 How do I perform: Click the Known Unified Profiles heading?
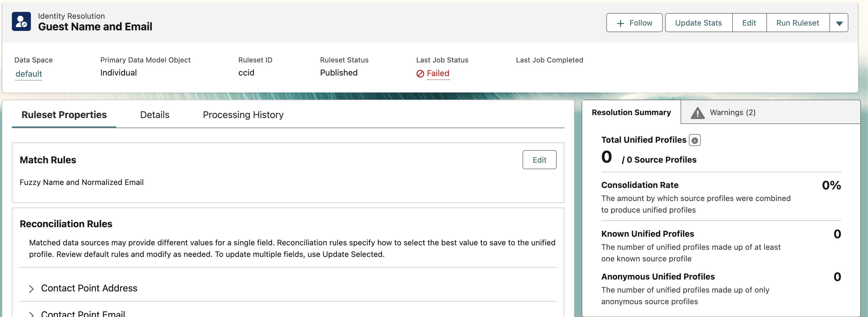[647, 234]
